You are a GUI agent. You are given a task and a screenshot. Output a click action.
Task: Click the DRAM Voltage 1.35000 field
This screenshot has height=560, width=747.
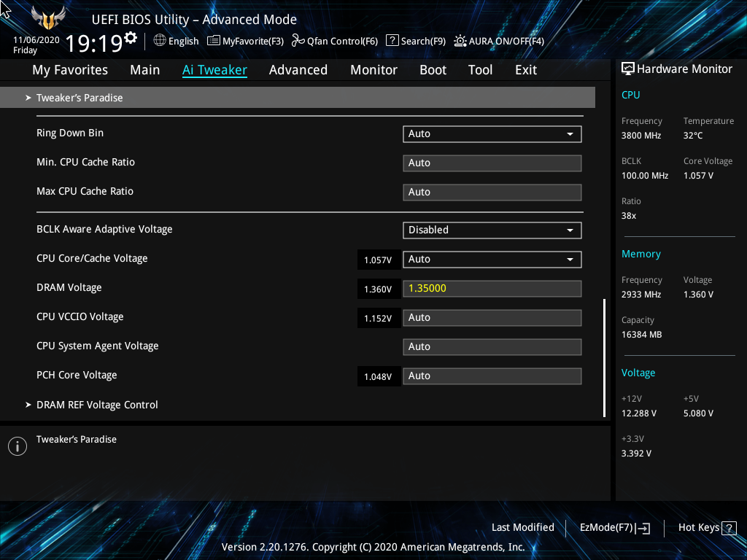tap(492, 289)
